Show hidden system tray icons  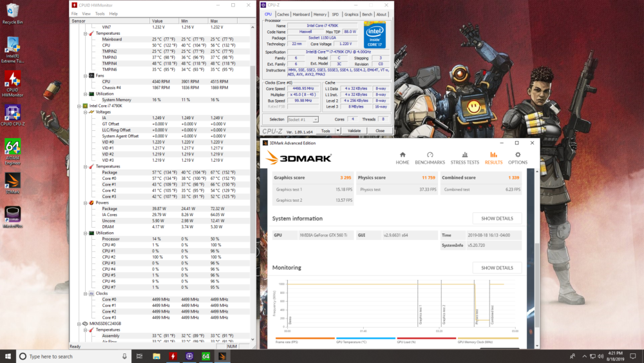click(x=584, y=356)
